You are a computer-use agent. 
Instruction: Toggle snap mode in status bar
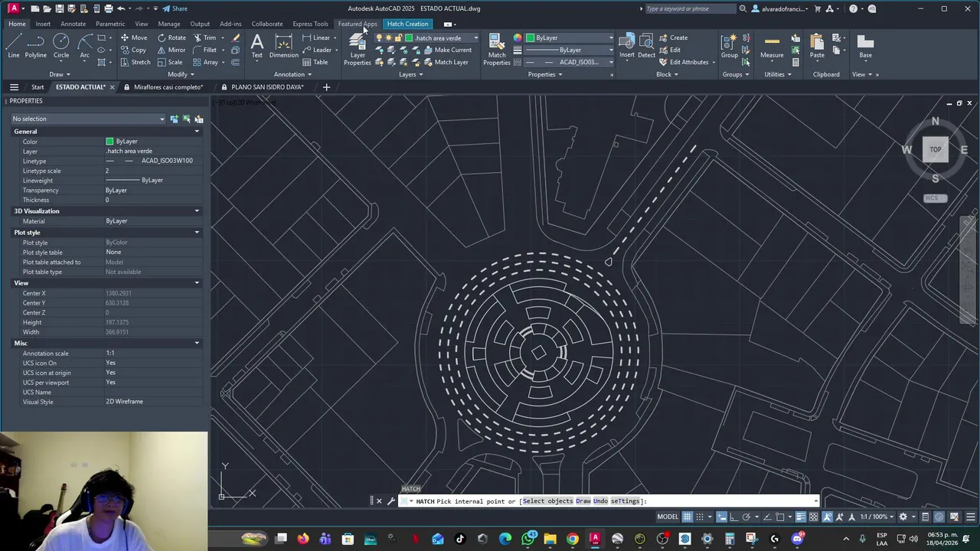click(x=700, y=517)
